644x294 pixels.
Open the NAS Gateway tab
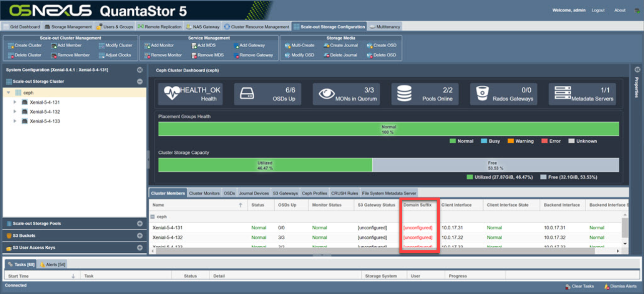203,27
